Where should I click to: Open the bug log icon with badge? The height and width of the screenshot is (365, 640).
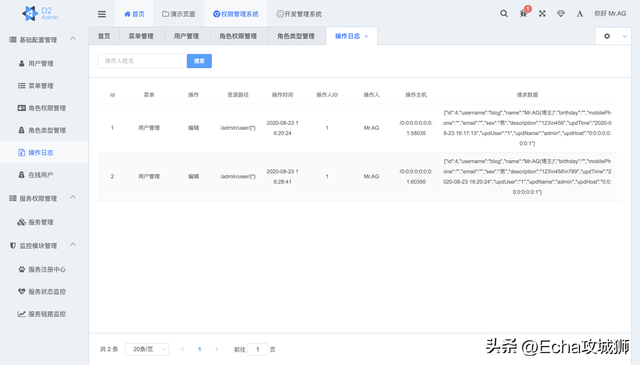[524, 13]
